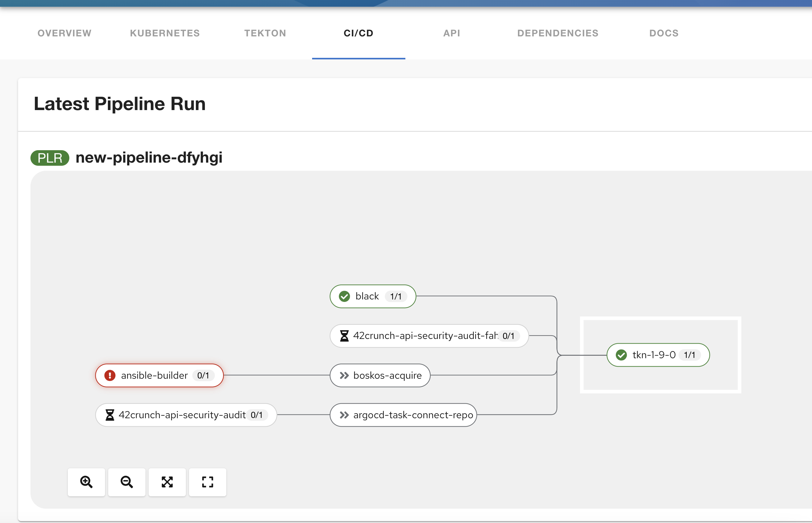Select the black task node in the graph

(372, 296)
